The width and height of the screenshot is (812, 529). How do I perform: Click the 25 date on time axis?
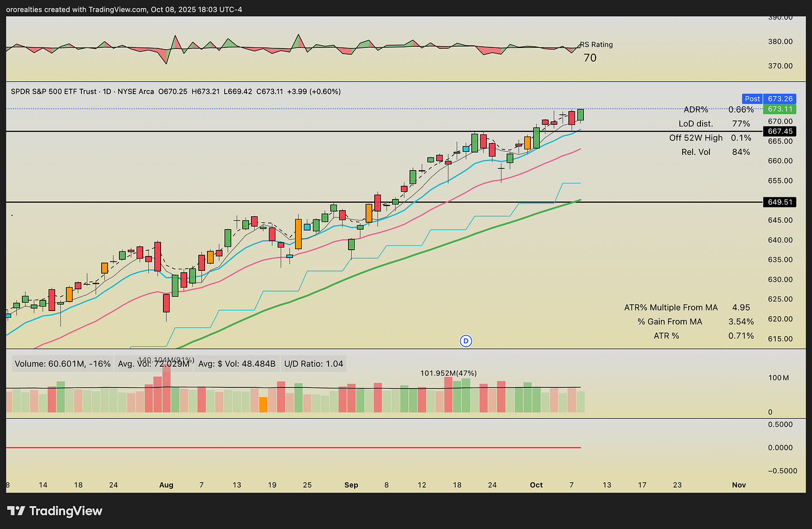pyautogui.click(x=307, y=485)
